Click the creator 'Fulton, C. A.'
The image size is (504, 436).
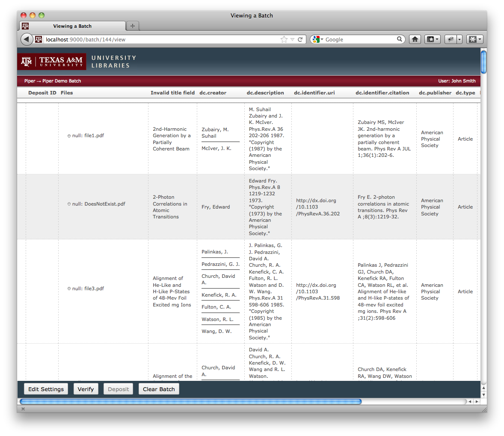point(216,307)
